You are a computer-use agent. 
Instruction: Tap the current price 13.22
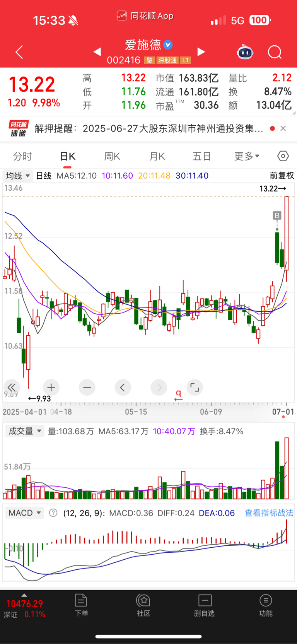pos(32,84)
